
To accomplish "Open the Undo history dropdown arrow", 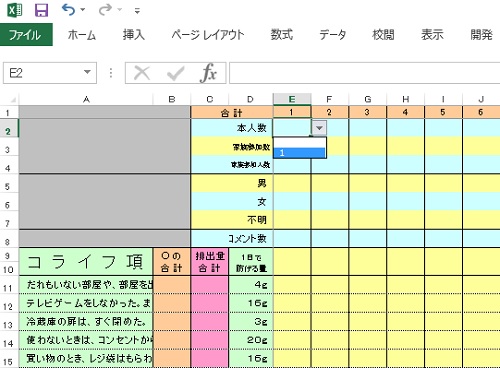I will 83,10.
